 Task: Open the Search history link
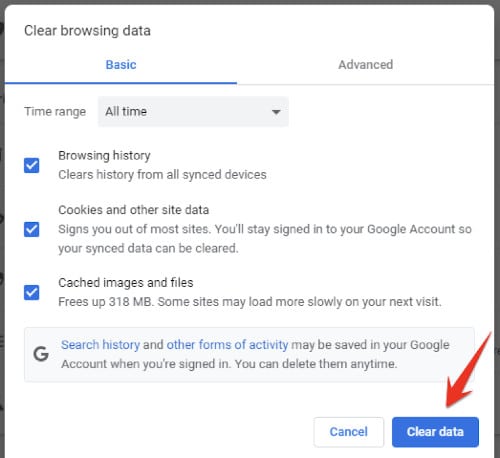click(100, 345)
